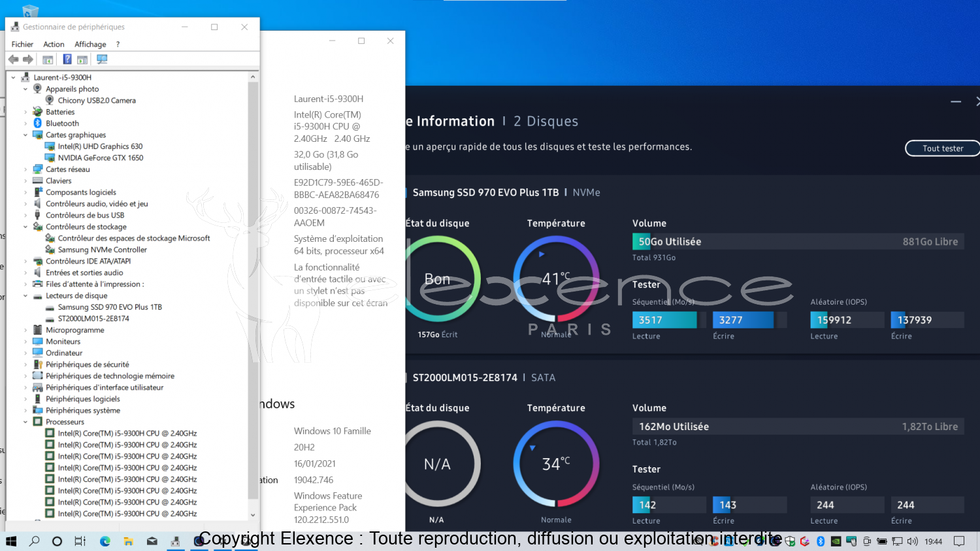Click the Windows Security shield tray icon
This screenshot has width=980, height=551.
click(790, 541)
